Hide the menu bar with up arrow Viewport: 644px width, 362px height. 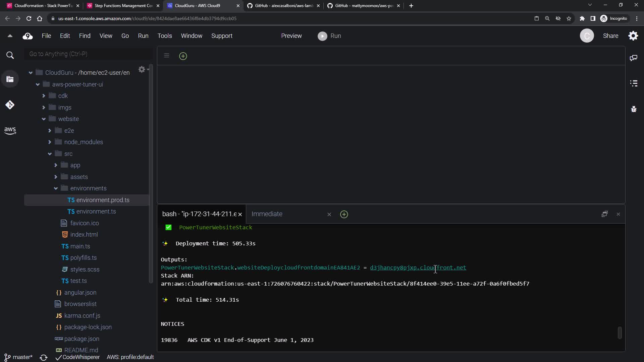pyautogui.click(x=10, y=36)
